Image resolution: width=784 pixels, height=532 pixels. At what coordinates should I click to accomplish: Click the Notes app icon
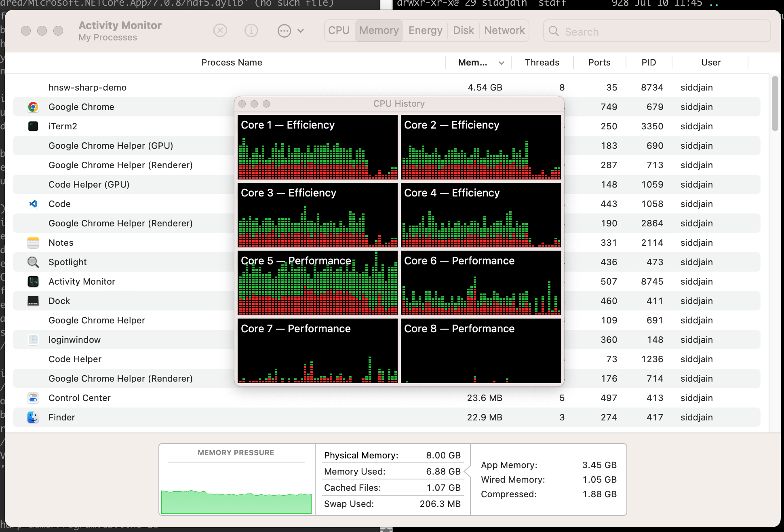coord(33,243)
